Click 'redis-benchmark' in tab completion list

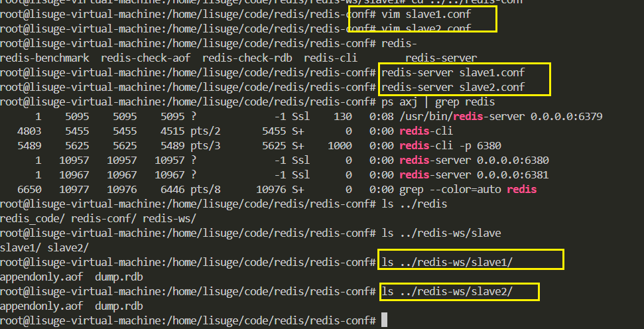[44, 58]
